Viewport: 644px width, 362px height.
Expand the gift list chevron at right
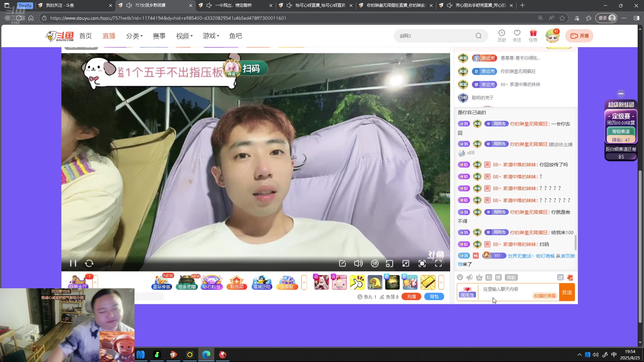441,282
